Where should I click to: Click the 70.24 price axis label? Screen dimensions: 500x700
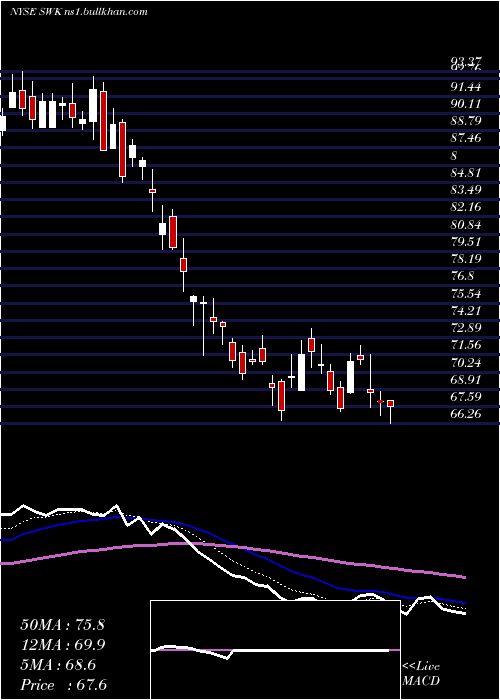(x=466, y=362)
